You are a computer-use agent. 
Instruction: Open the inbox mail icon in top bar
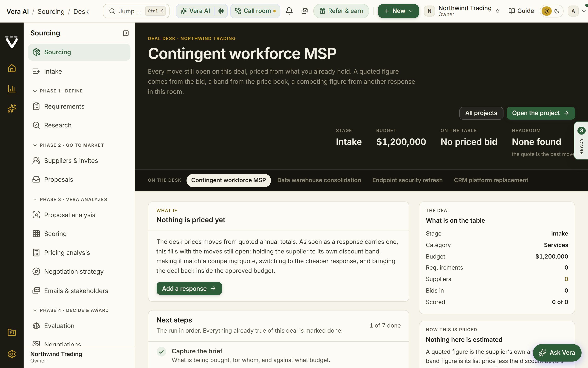[304, 11]
